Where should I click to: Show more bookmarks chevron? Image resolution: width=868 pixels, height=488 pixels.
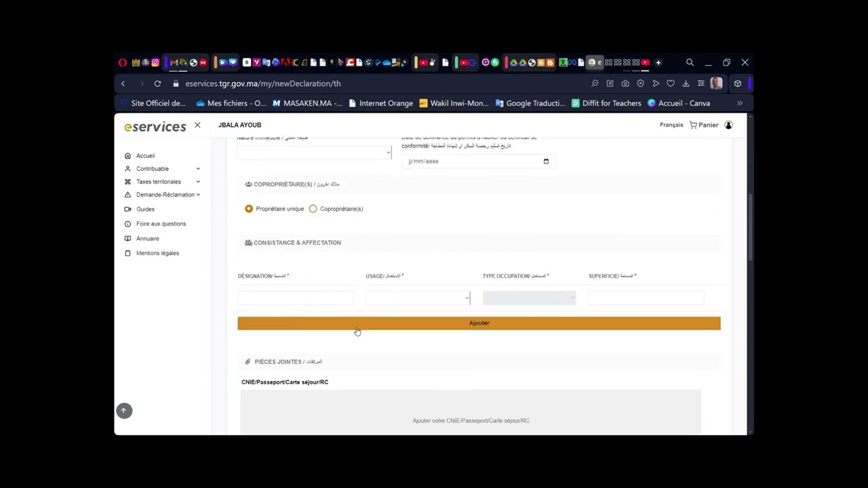(x=740, y=103)
